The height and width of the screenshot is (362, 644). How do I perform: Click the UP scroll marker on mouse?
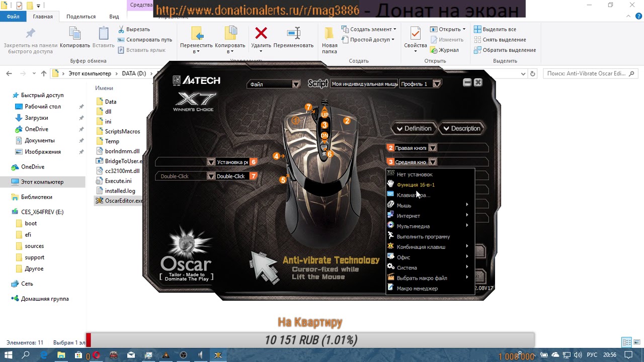(x=325, y=115)
